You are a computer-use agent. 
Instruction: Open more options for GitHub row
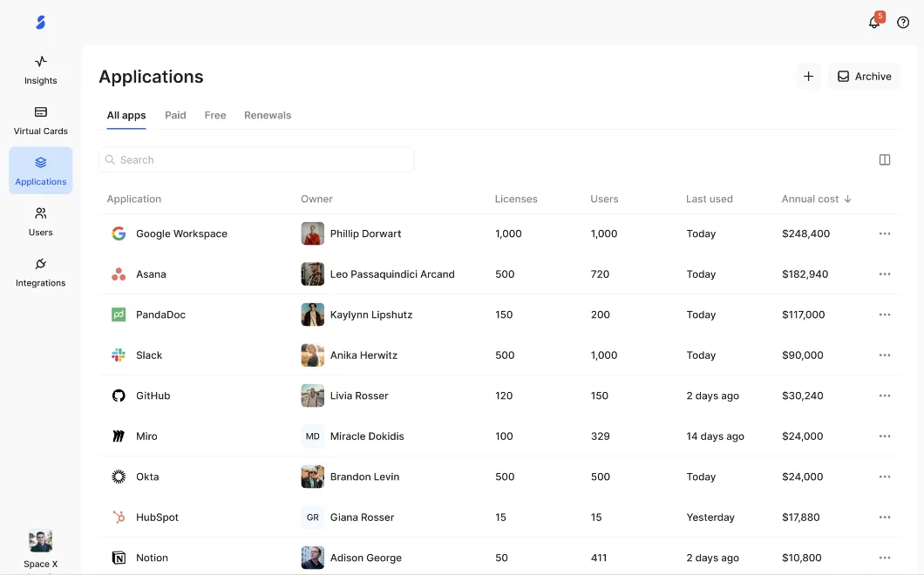[x=885, y=396]
